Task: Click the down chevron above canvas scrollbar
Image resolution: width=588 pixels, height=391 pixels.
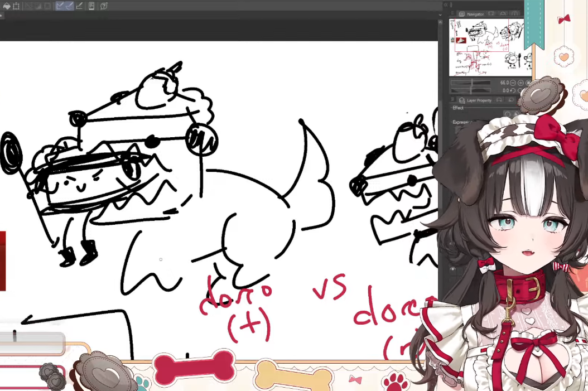Action: pos(440,15)
